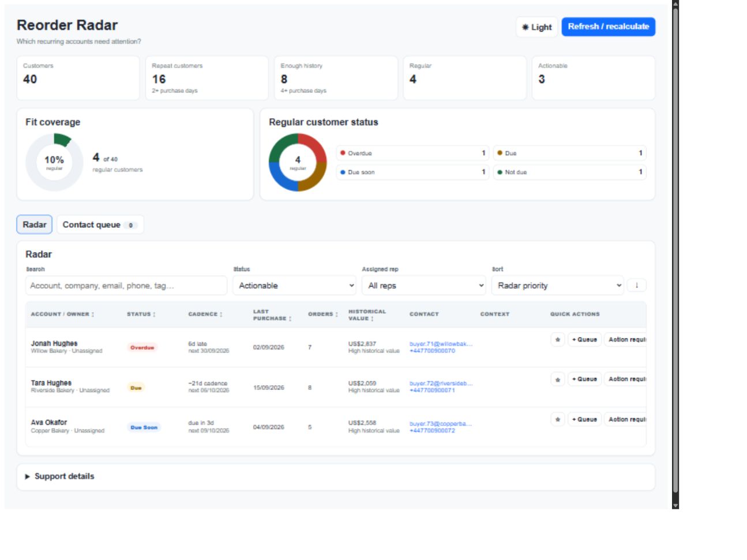The height and width of the screenshot is (560, 747).
Task: Star the Ava Okafor account row
Action: click(x=557, y=419)
